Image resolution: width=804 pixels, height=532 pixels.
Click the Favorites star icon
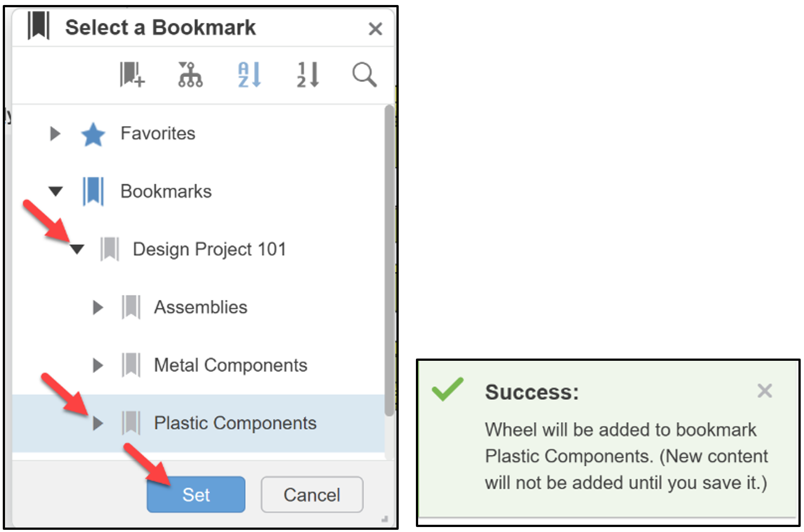coord(93,134)
